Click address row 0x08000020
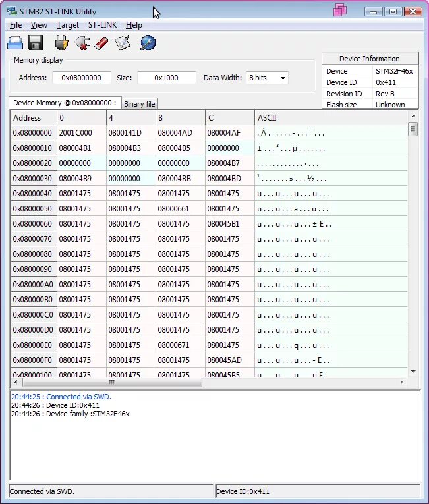Viewport: 429px width, 504px height. pos(34,163)
